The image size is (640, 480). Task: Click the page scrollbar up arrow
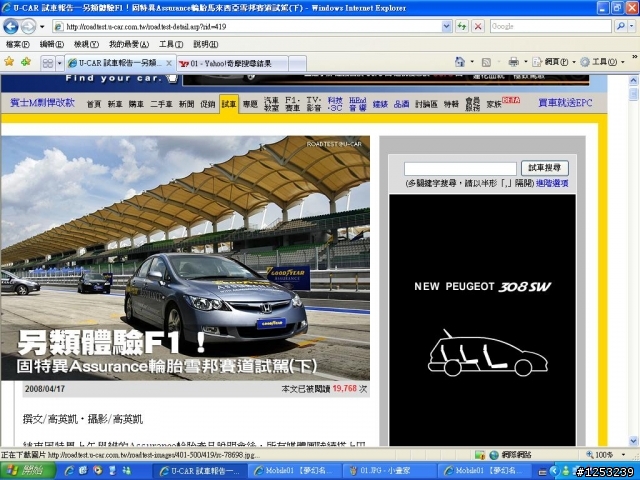tap(633, 80)
